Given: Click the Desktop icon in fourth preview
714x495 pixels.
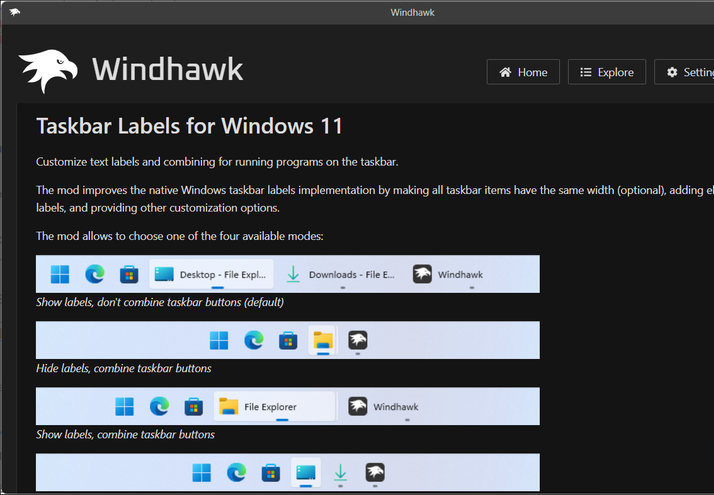Looking at the screenshot, I should click(306, 472).
